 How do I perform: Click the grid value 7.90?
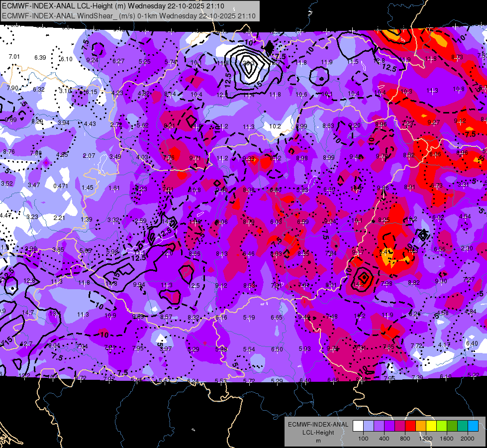pyautogui.click(x=12, y=88)
